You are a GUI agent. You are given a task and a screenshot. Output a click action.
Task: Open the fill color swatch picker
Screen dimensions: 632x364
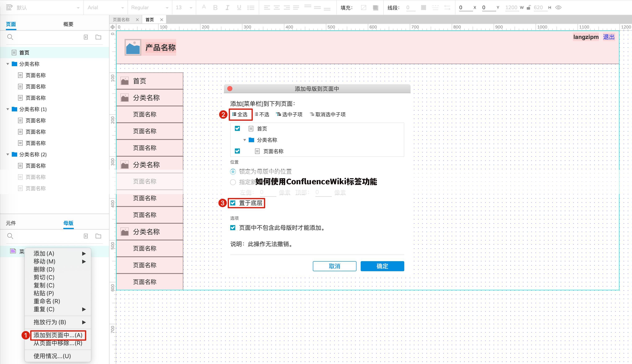(x=375, y=8)
